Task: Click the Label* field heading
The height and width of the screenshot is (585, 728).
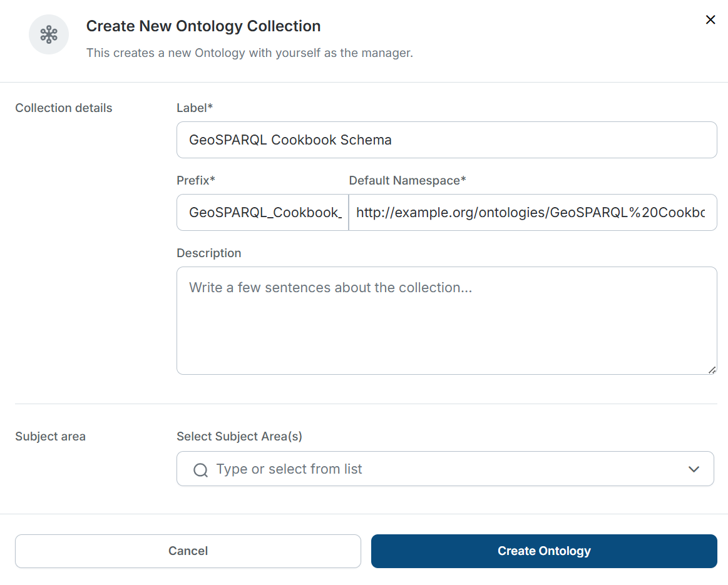Action: click(195, 108)
